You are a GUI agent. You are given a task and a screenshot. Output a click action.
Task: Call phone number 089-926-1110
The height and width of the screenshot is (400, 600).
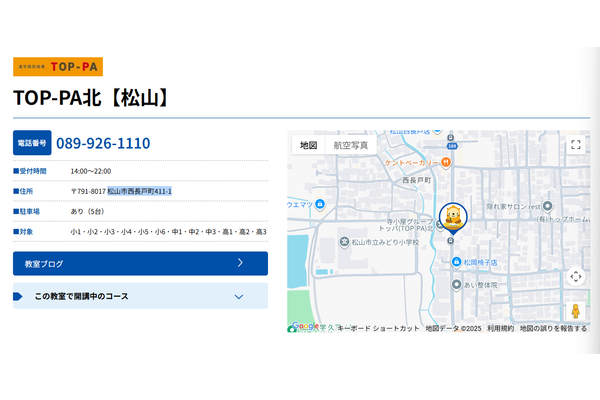[x=103, y=143]
